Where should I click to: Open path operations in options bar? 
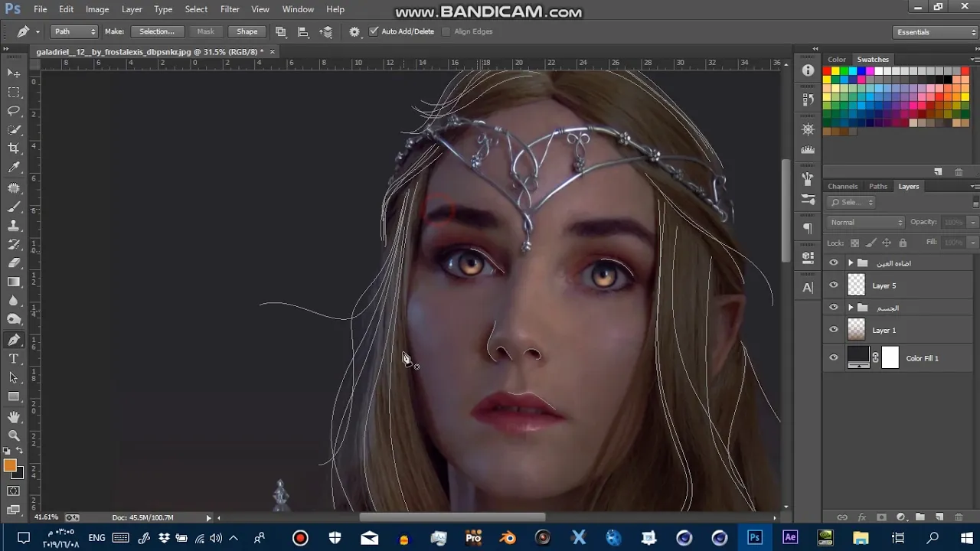pyautogui.click(x=281, y=31)
